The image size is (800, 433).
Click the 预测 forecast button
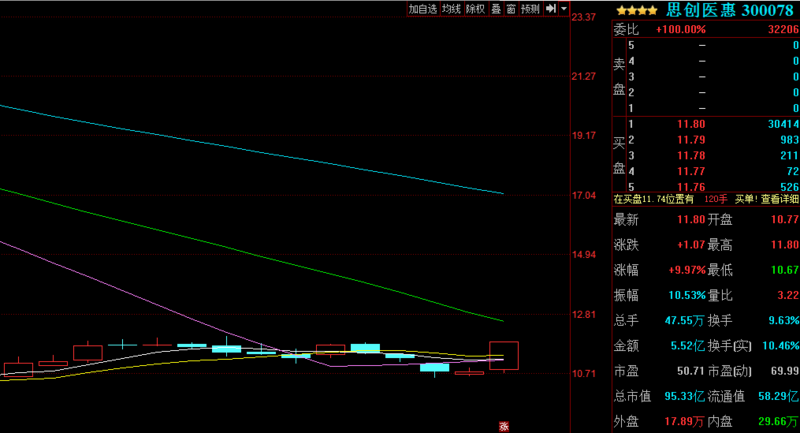(529, 9)
